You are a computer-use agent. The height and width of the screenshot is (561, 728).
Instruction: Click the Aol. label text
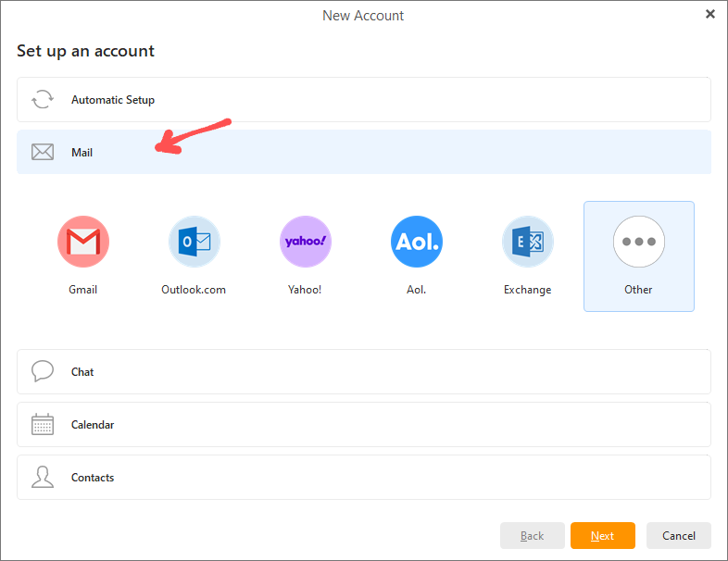(x=417, y=290)
